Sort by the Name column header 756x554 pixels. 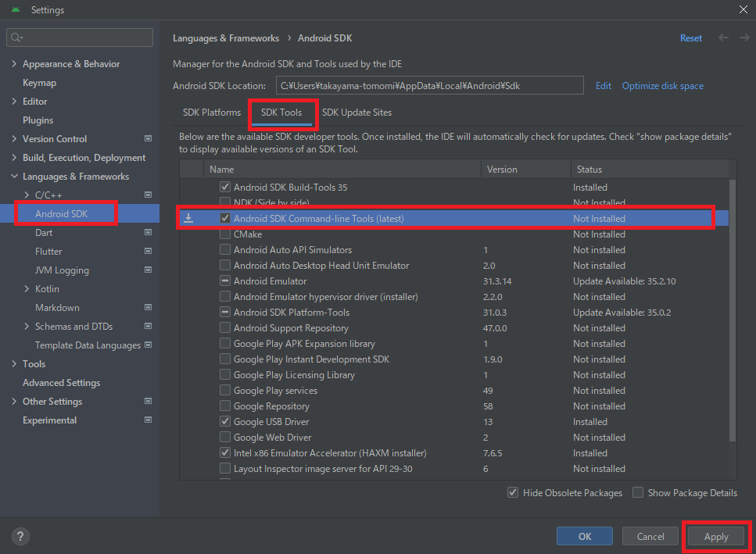click(342, 169)
